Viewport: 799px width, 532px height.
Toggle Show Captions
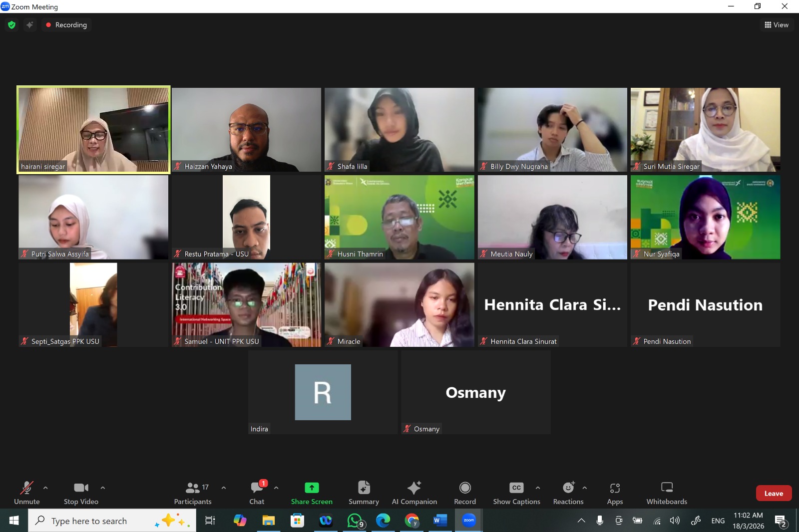(x=516, y=493)
